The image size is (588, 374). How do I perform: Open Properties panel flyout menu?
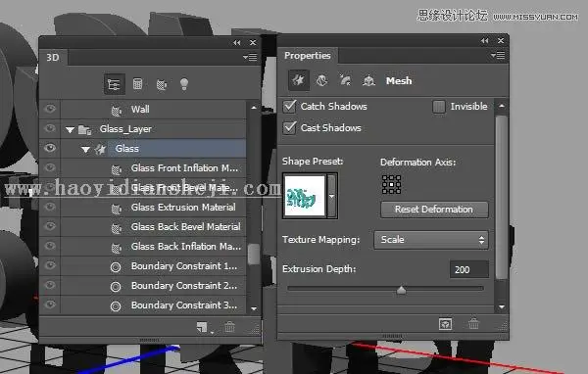(x=498, y=56)
